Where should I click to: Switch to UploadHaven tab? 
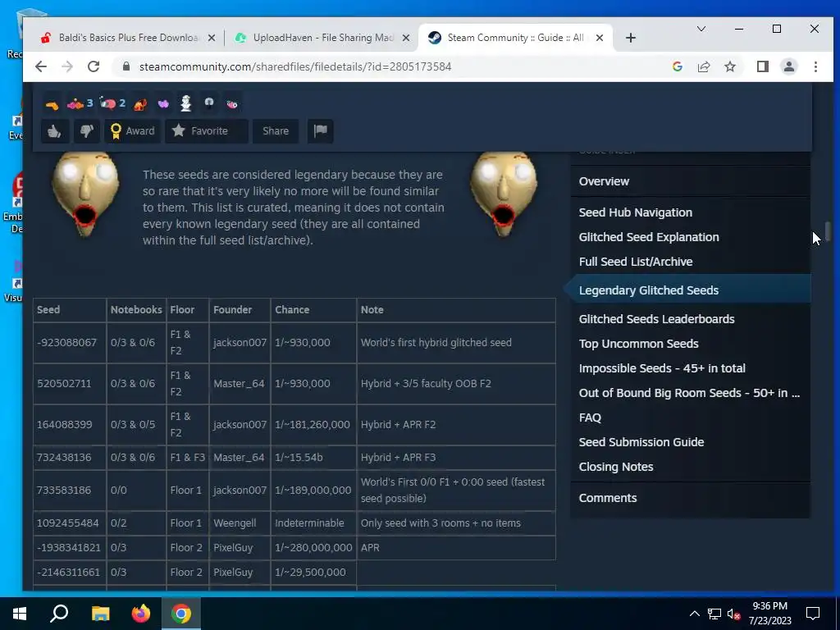(322, 38)
